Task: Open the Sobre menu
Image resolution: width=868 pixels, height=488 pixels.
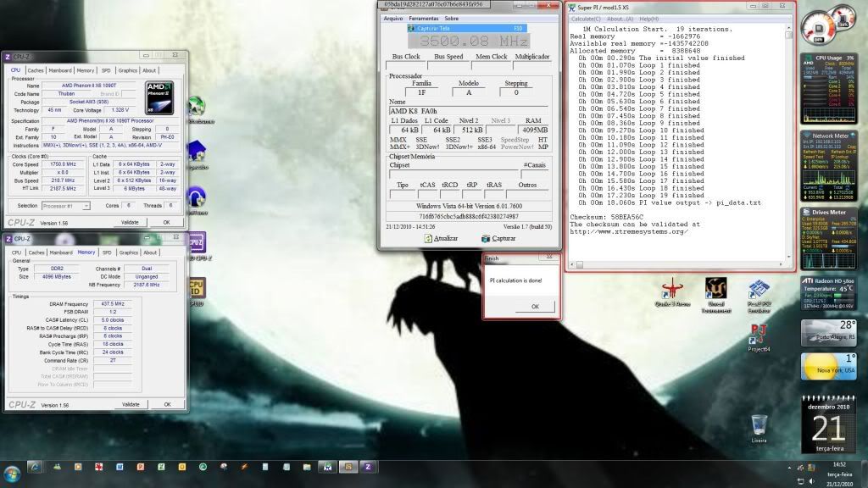Action: click(x=452, y=19)
